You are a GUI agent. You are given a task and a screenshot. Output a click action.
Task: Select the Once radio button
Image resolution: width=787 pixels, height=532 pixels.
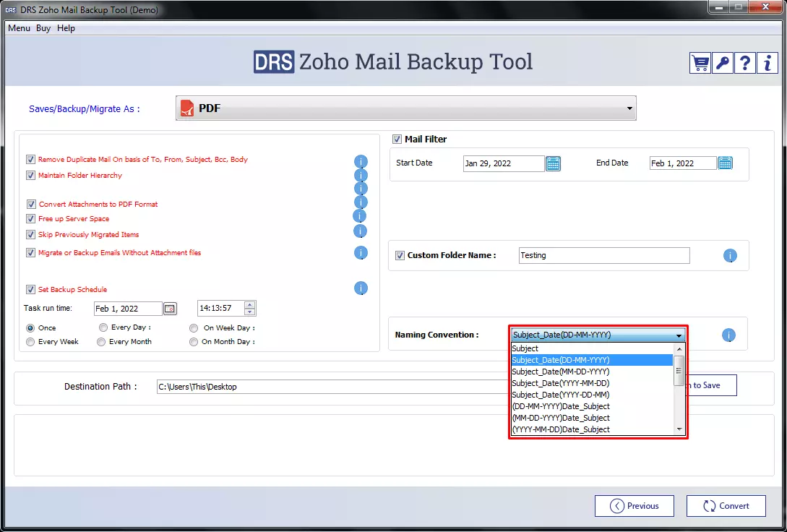pyautogui.click(x=30, y=327)
